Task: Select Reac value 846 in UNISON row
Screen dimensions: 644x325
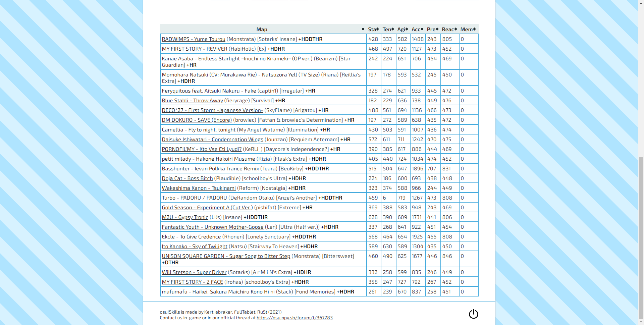Action: coord(447,256)
